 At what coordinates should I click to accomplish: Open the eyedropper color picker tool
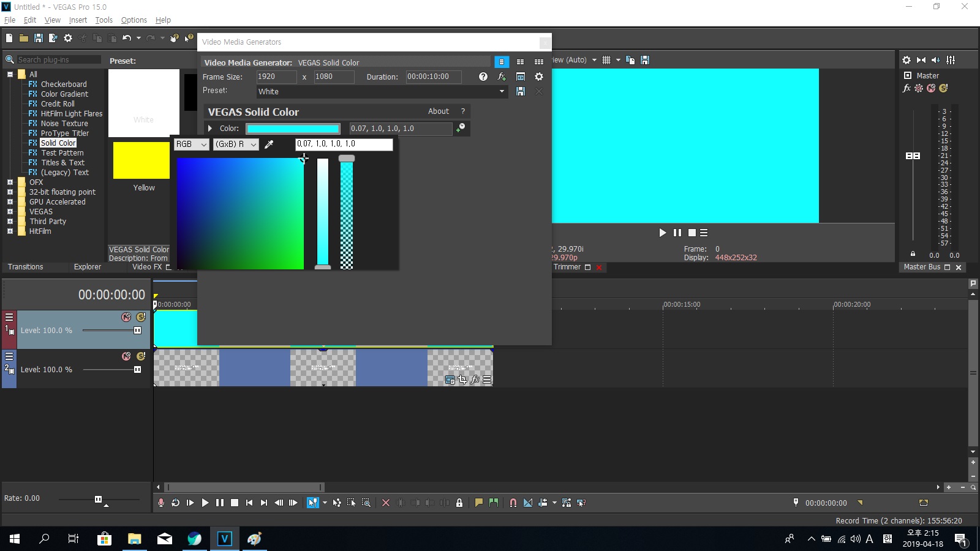[269, 144]
